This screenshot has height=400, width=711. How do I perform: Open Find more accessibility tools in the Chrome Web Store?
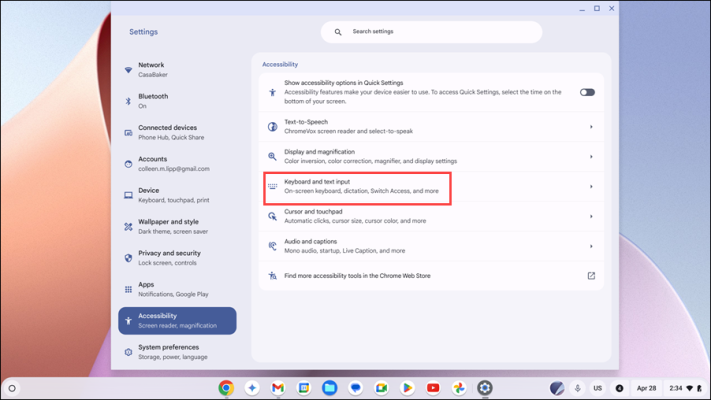click(431, 276)
